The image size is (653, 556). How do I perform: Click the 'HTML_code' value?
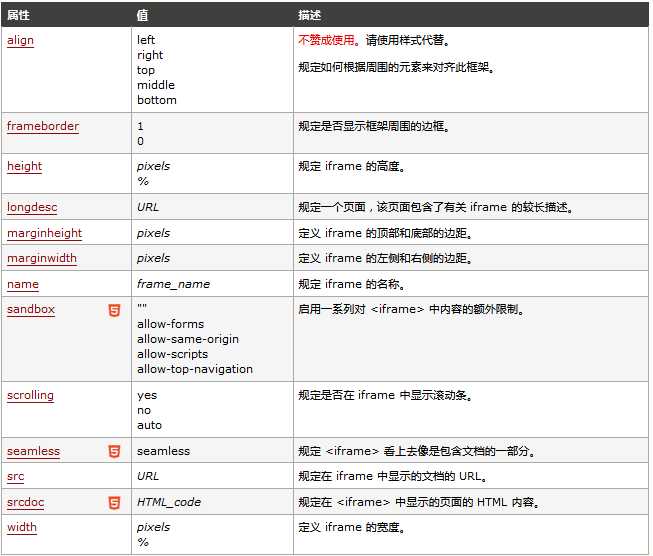pyautogui.click(x=169, y=502)
